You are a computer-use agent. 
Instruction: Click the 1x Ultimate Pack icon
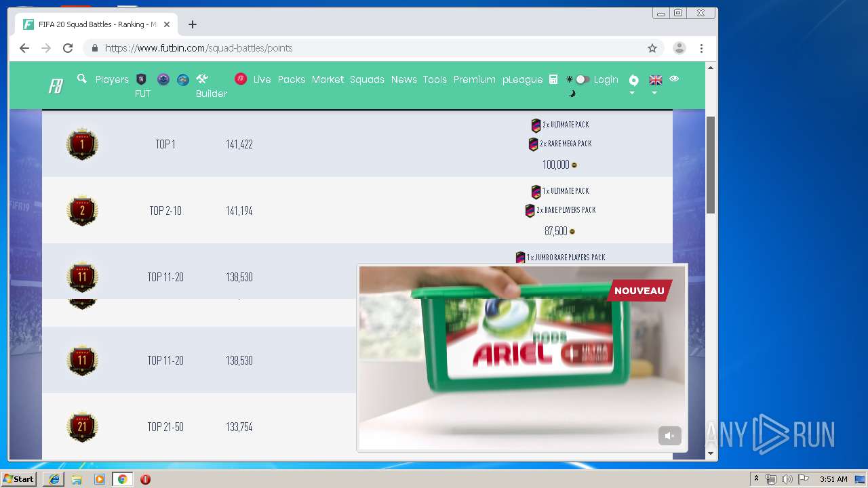coord(536,191)
